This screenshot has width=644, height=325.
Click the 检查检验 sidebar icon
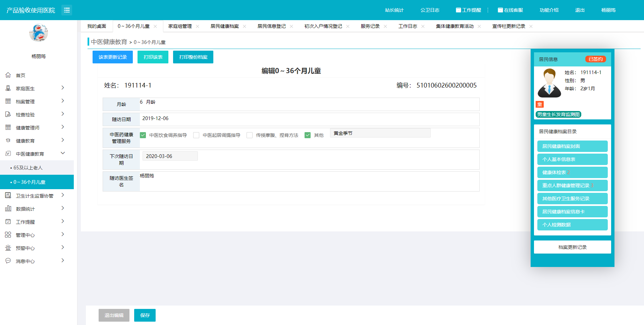pyautogui.click(x=8, y=114)
